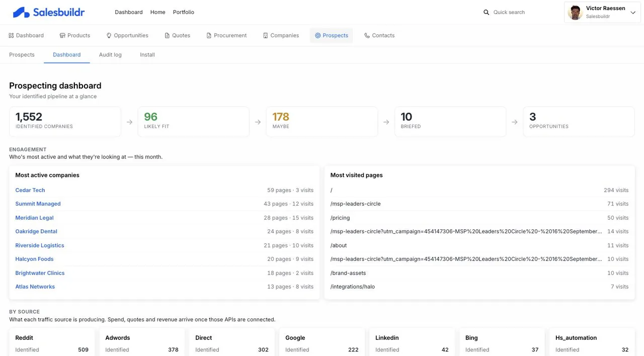
Task: Open the Summit Managed company link
Action: tap(38, 204)
